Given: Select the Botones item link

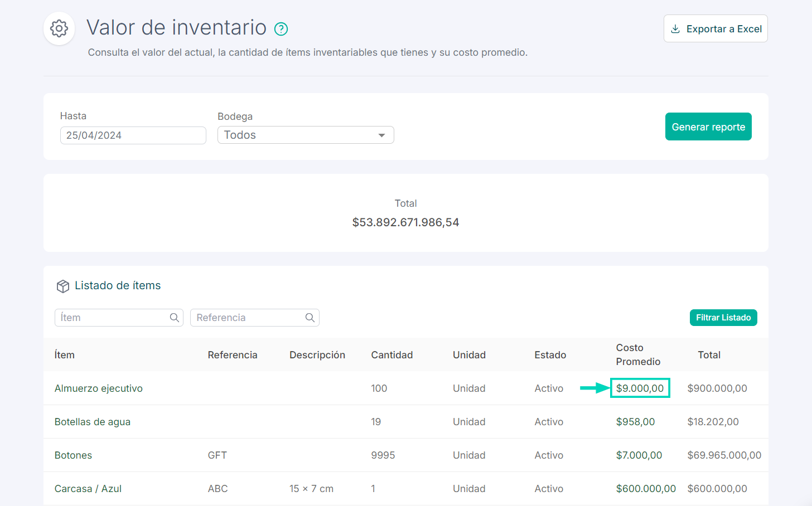Looking at the screenshot, I should pos(73,455).
